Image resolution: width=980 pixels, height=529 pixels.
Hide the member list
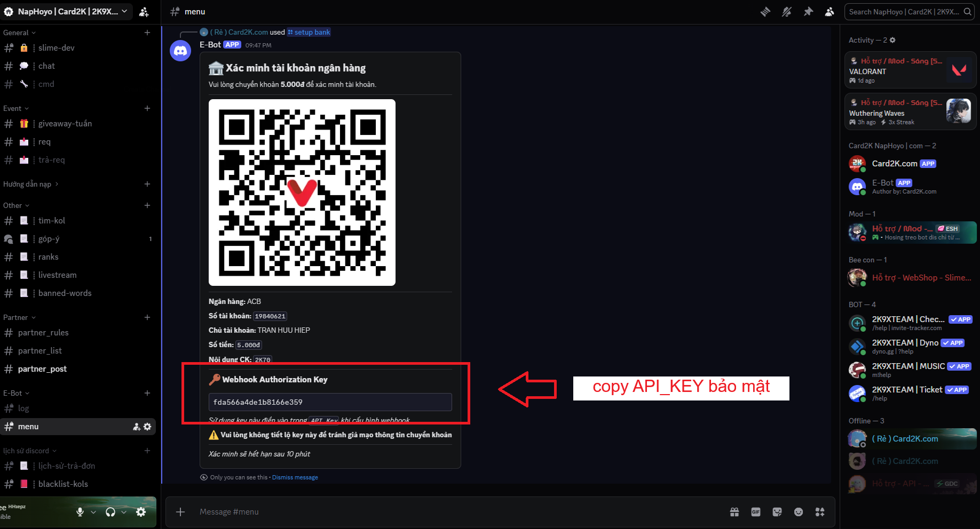tap(829, 12)
